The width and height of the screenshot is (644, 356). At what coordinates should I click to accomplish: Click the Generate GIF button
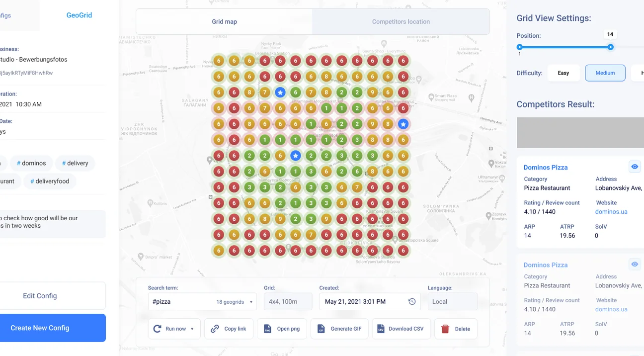tap(339, 329)
